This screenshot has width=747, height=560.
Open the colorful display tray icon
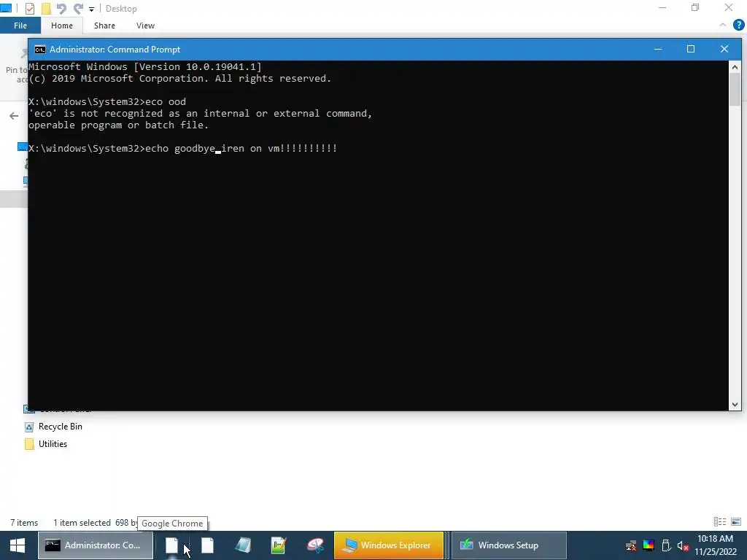coord(649,545)
